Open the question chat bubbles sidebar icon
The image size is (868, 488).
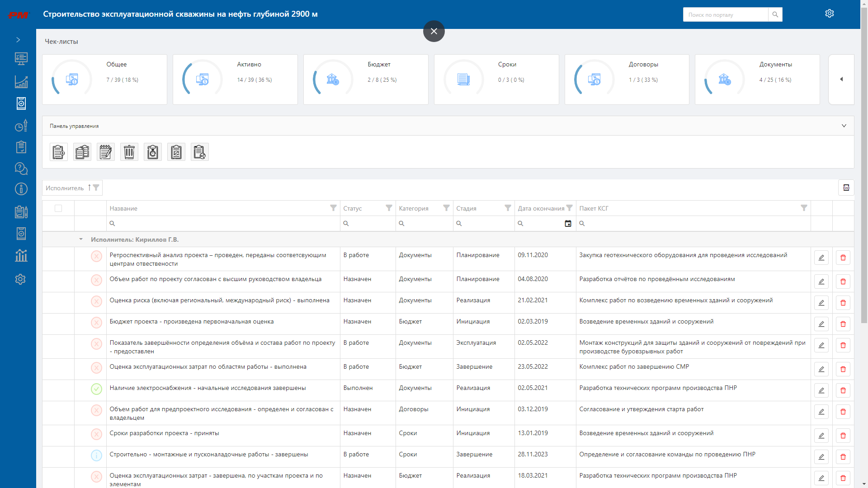(x=21, y=169)
